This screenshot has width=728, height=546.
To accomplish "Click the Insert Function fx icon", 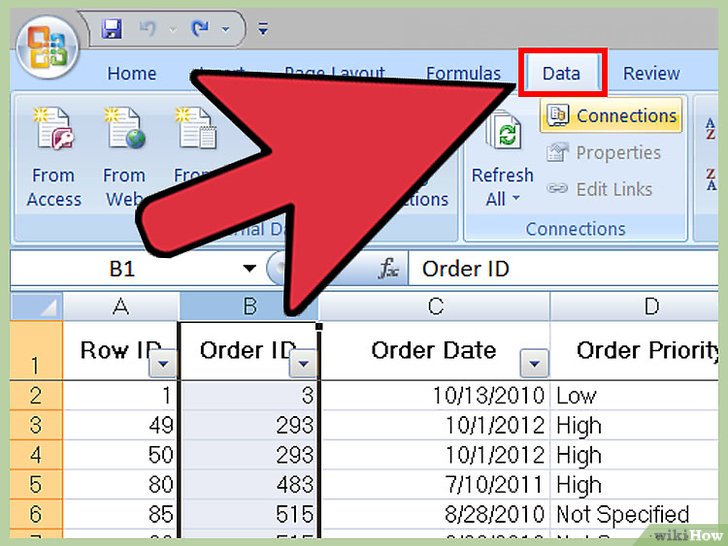I will [x=388, y=268].
